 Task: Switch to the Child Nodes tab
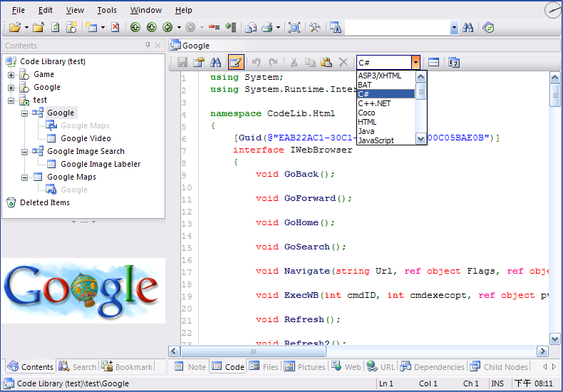[500, 367]
